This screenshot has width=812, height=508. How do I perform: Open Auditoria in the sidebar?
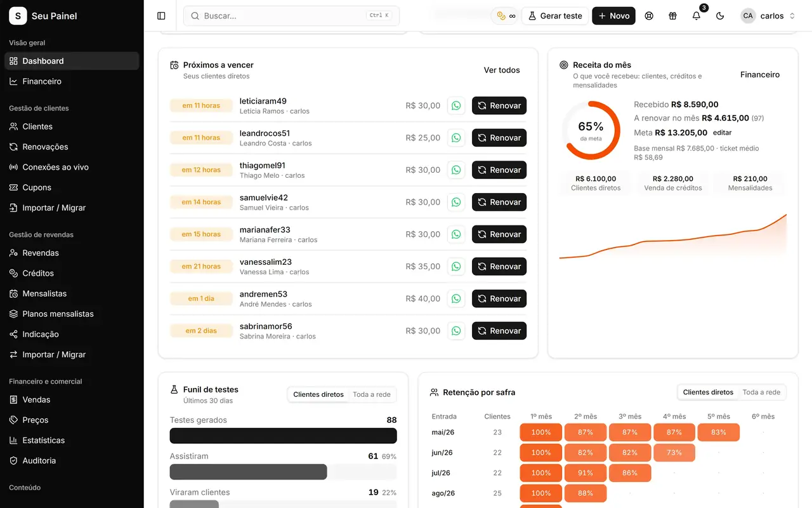pos(72,460)
